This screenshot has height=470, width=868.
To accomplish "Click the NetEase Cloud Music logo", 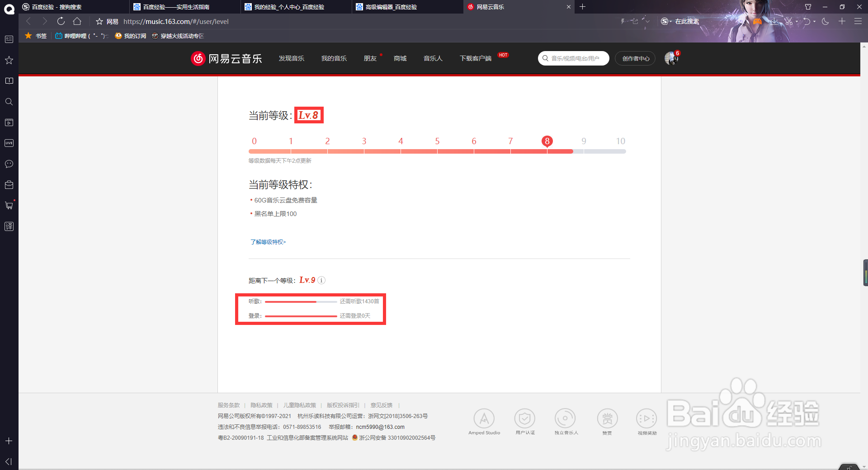I will point(226,58).
